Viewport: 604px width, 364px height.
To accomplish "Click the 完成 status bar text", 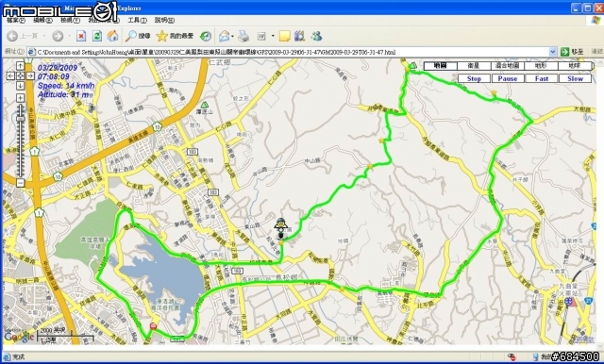I will click(18, 357).
